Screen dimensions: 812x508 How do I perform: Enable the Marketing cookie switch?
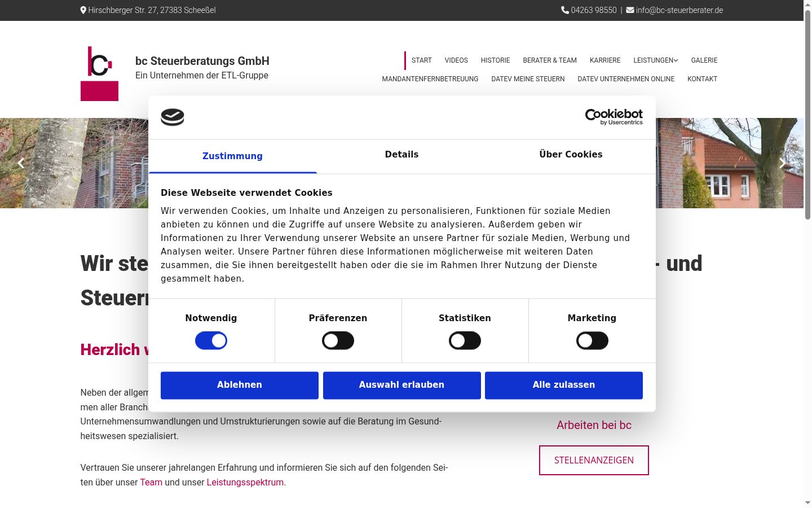[x=592, y=341]
